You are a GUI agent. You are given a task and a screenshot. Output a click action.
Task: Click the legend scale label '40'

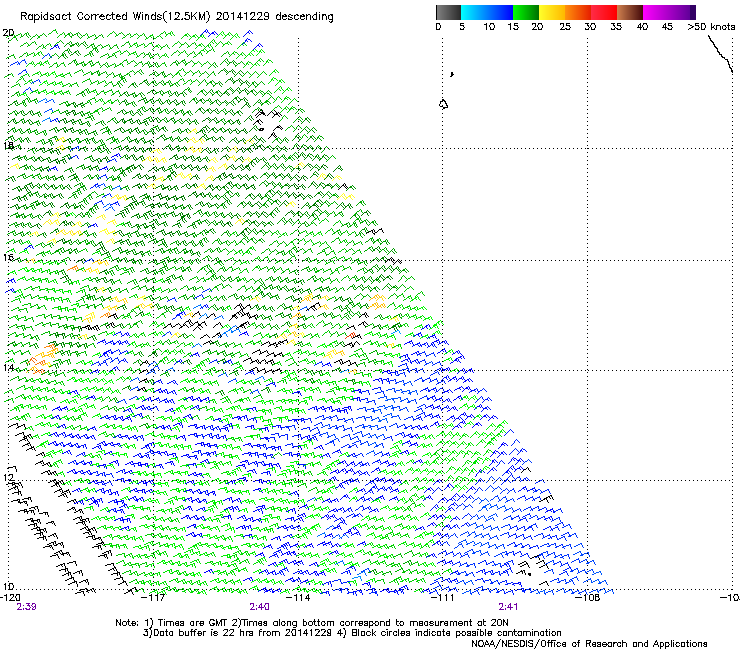(x=642, y=27)
